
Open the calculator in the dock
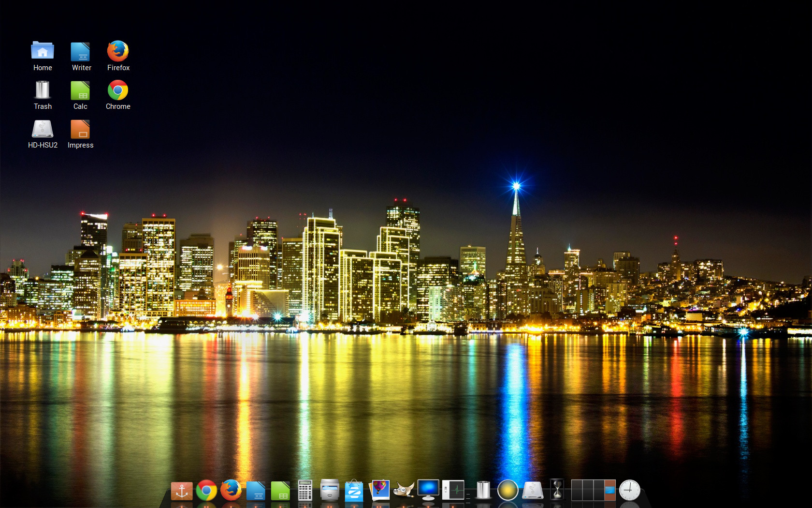[305, 491]
